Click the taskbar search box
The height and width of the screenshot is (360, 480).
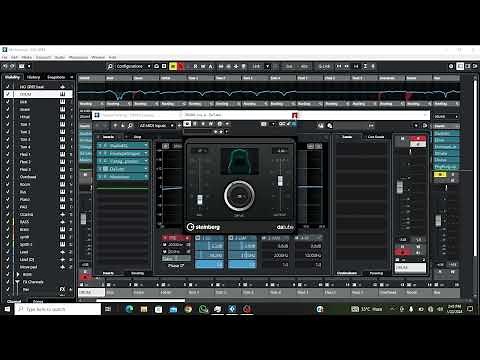(58, 309)
